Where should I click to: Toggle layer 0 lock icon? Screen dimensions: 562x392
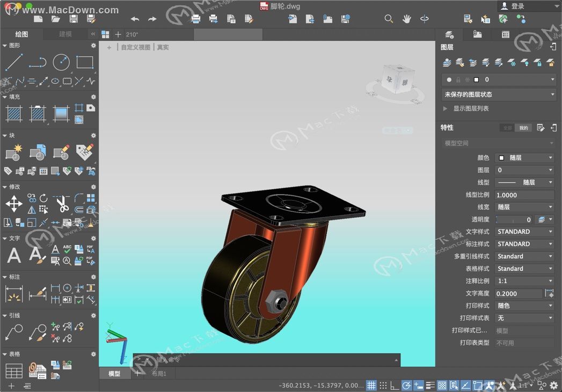pyautogui.click(x=458, y=79)
